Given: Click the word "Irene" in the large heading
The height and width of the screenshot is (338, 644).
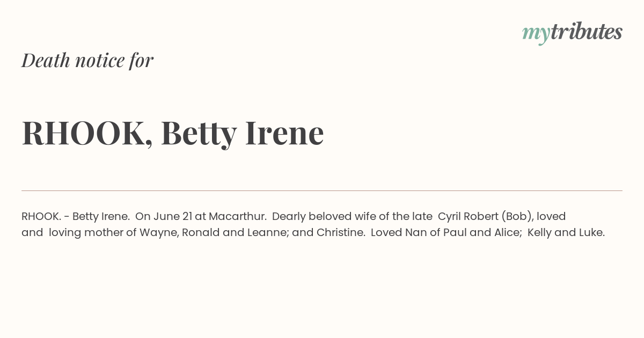Looking at the screenshot, I should [284, 133].
